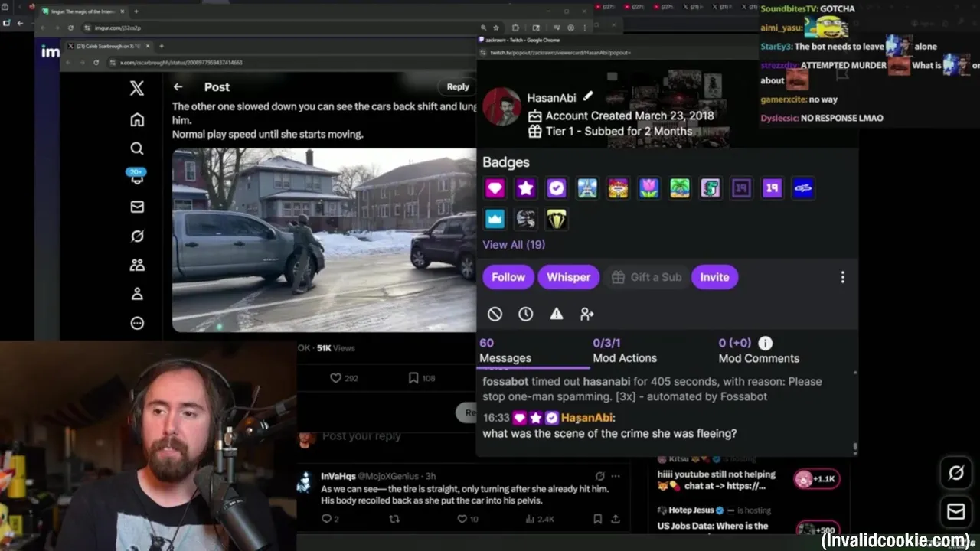Screen dimensions: 980x551
Task: Click the Follow button on viewer card
Action: [508, 277]
